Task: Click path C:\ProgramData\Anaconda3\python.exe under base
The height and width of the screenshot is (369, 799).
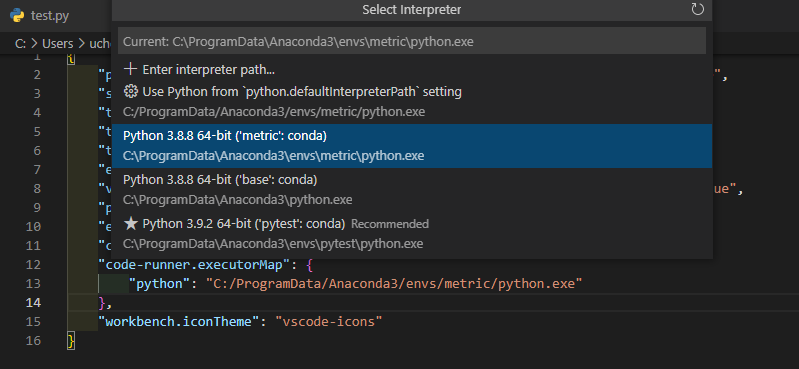Action: click(x=237, y=200)
